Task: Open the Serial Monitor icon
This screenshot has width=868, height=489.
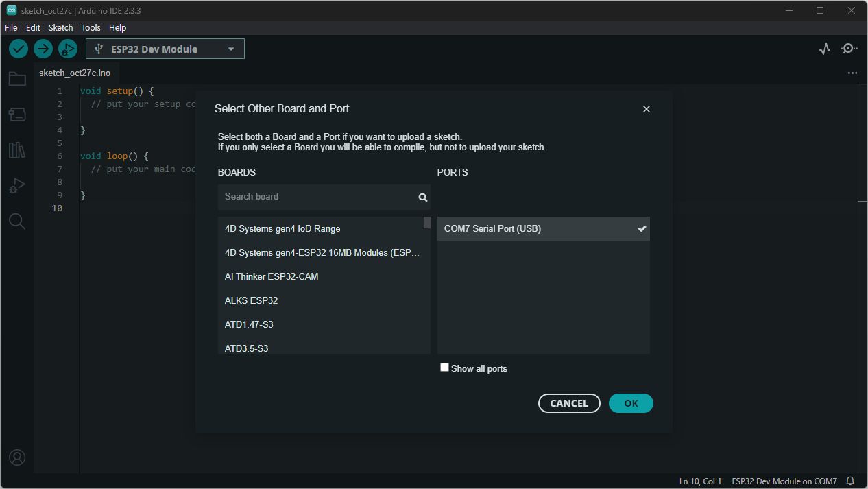Action: 849,49
